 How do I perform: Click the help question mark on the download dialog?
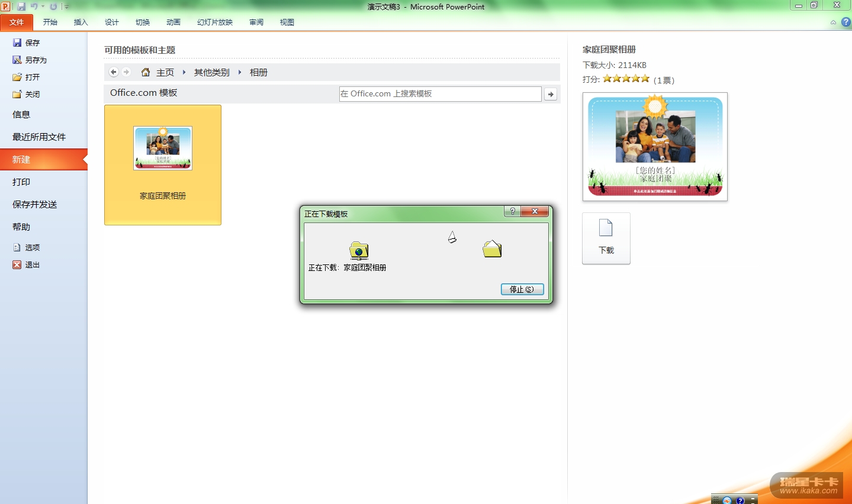(x=513, y=212)
